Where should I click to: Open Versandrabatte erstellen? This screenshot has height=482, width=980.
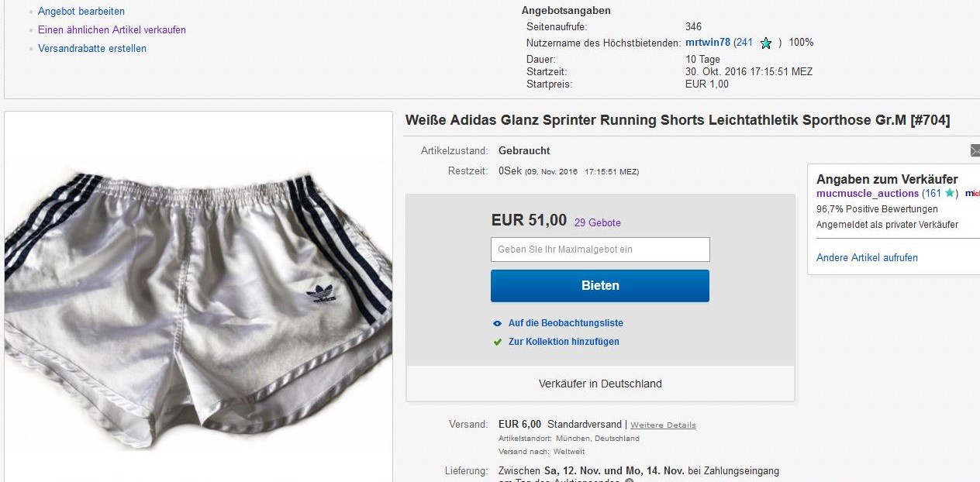[92, 49]
